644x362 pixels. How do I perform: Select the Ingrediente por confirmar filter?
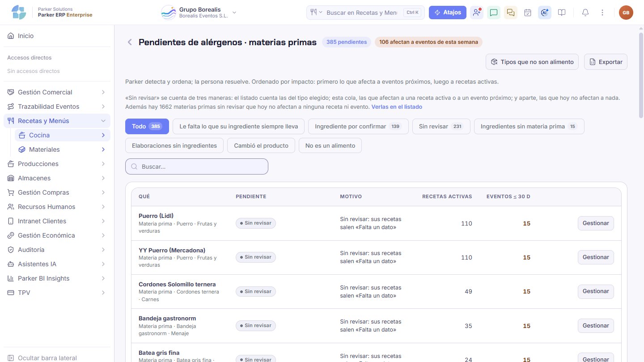(358, 126)
